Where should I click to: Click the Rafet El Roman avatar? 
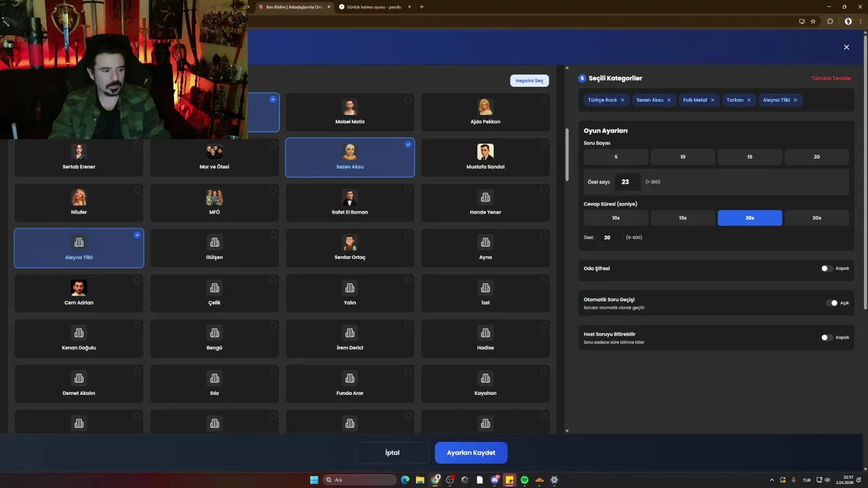point(350,197)
